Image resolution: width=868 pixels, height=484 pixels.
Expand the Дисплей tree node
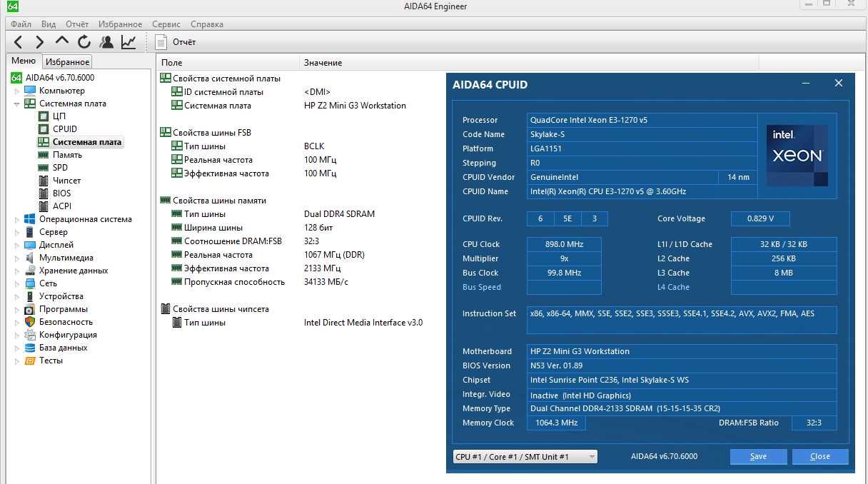click(x=17, y=245)
